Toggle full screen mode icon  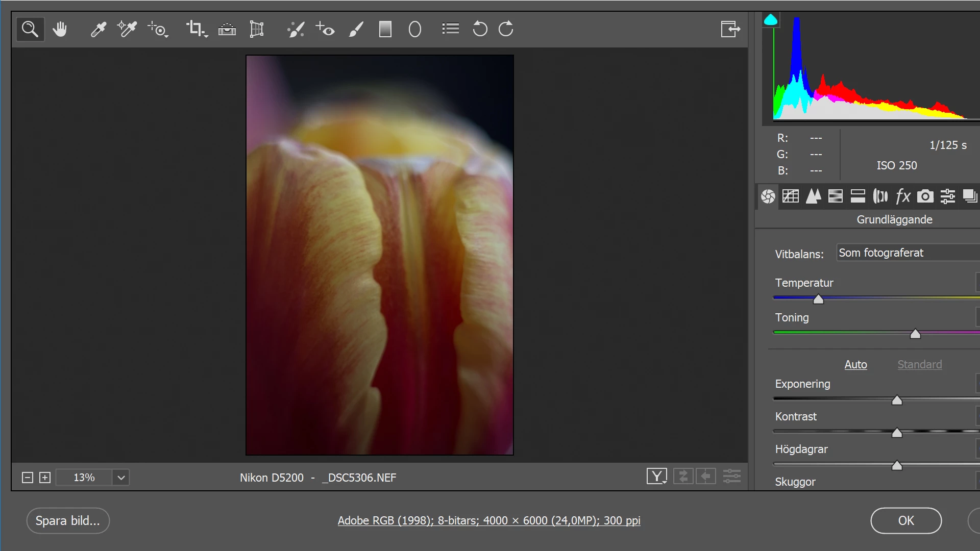(x=730, y=29)
